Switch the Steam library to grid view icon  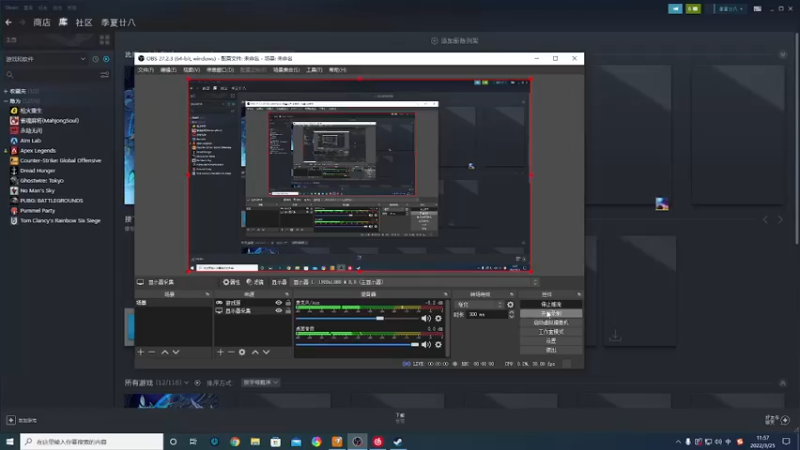click(x=105, y=40)
